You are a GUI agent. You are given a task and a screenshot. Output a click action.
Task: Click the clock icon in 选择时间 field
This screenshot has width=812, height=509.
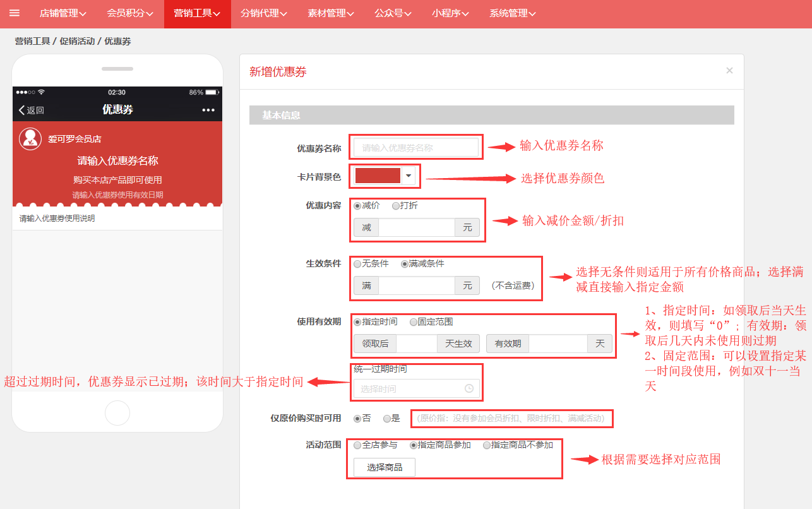[469, 389]
